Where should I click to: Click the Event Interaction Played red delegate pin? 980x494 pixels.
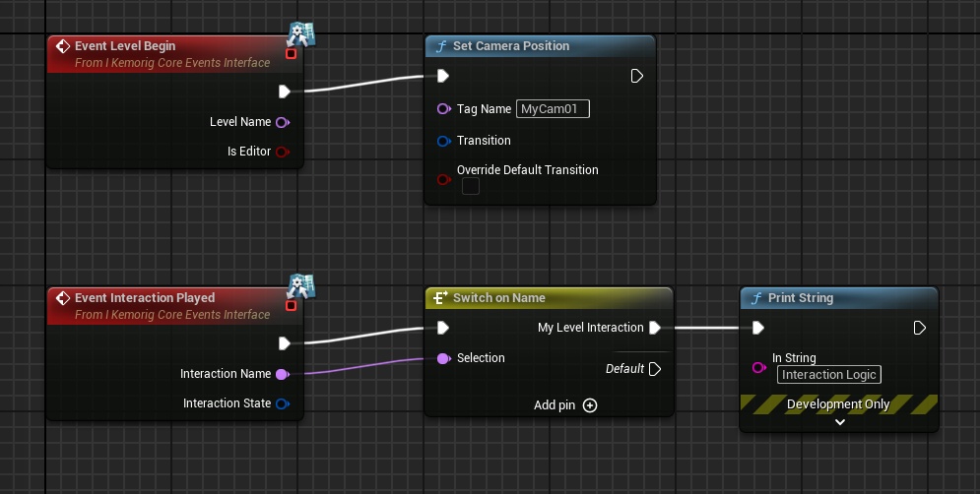pyautogui.click(x=291, y=306)
